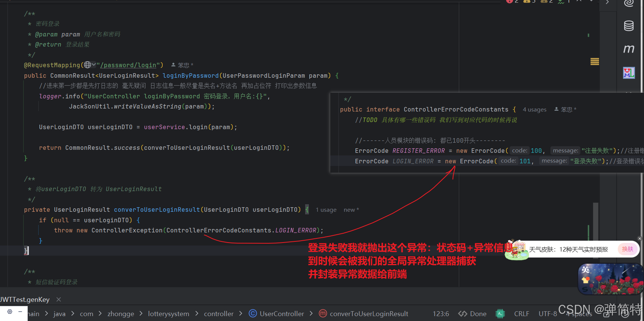Open the CRLF line separator selector
This screenshot has height=321, width=644.
pos(521,314)
